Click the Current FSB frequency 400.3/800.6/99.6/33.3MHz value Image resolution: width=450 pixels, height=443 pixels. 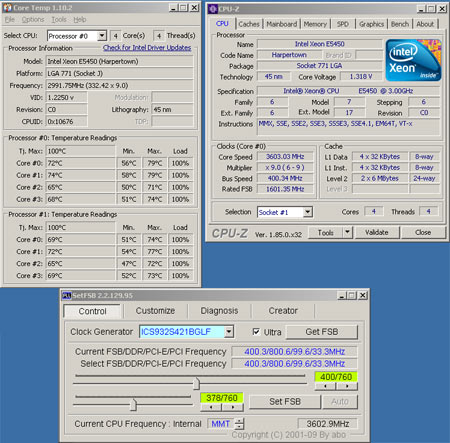click(294, 352)
